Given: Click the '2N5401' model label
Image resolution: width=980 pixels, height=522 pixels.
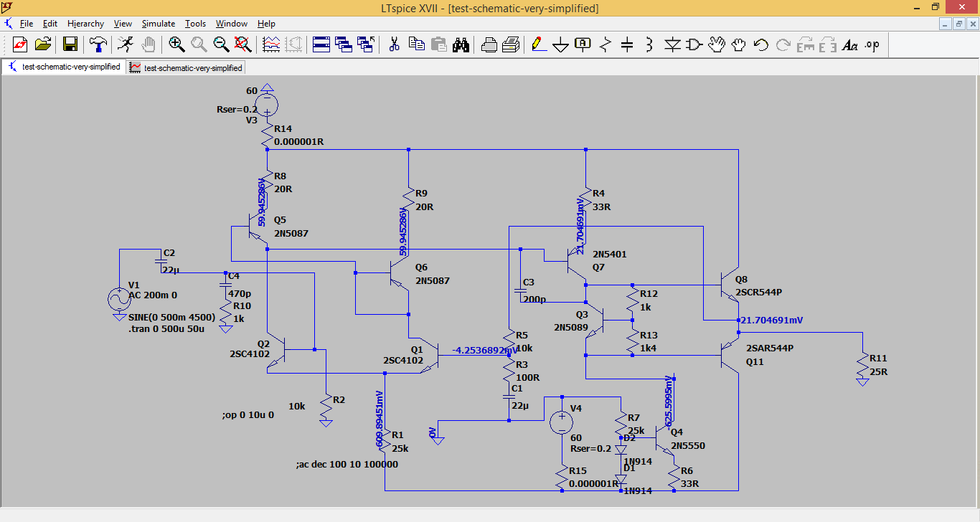Looking at the screenshot, I should click(610, 255).
